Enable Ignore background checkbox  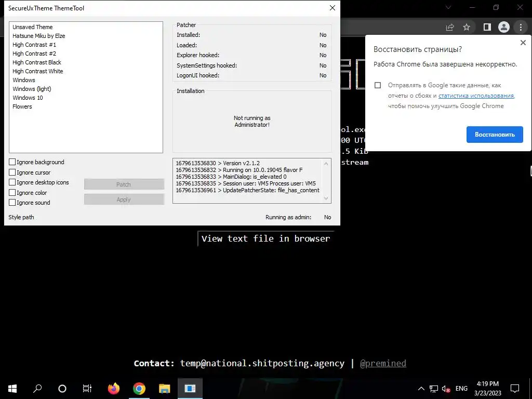[12, 162]
